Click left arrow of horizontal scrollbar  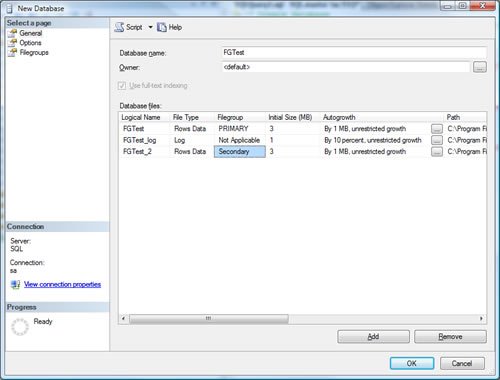click(x=123, y=319)
